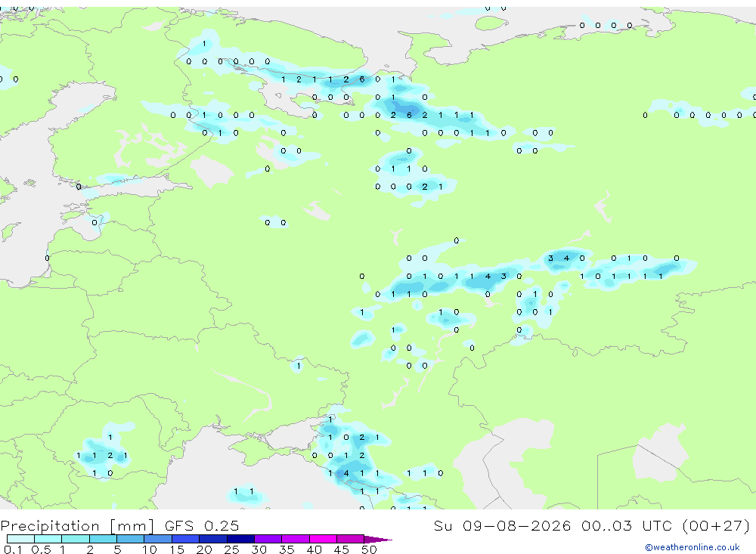
Task: Select the legend label "40"
Action: (x=314, y=549)
